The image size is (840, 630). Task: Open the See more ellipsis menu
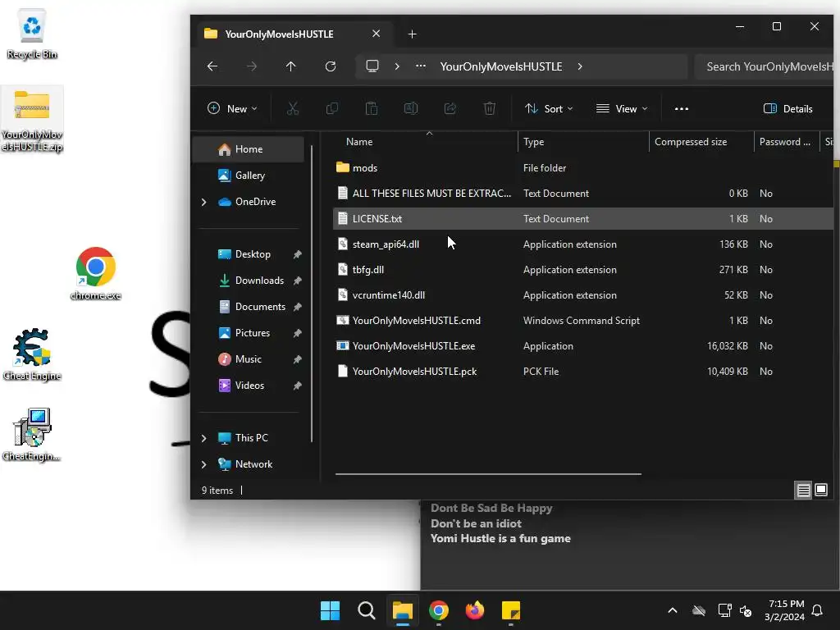click(682, 109)
